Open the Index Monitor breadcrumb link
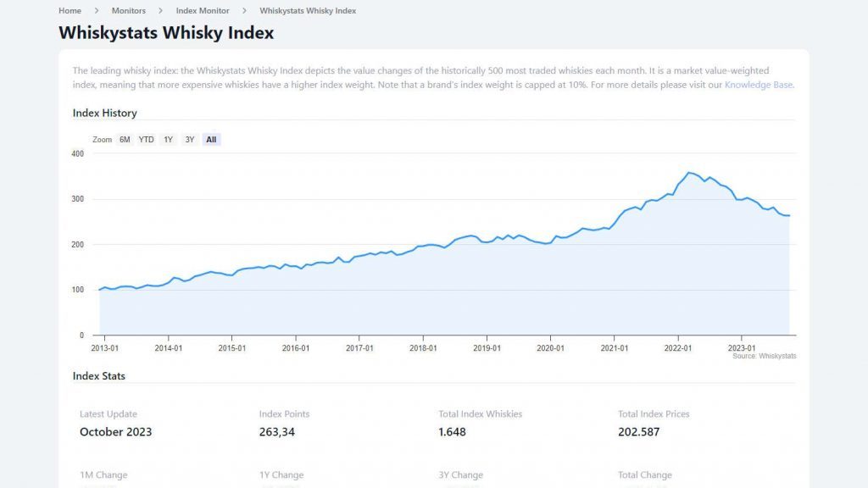Image resolution: width=868 pixels, height=488 pixels. 200,10
